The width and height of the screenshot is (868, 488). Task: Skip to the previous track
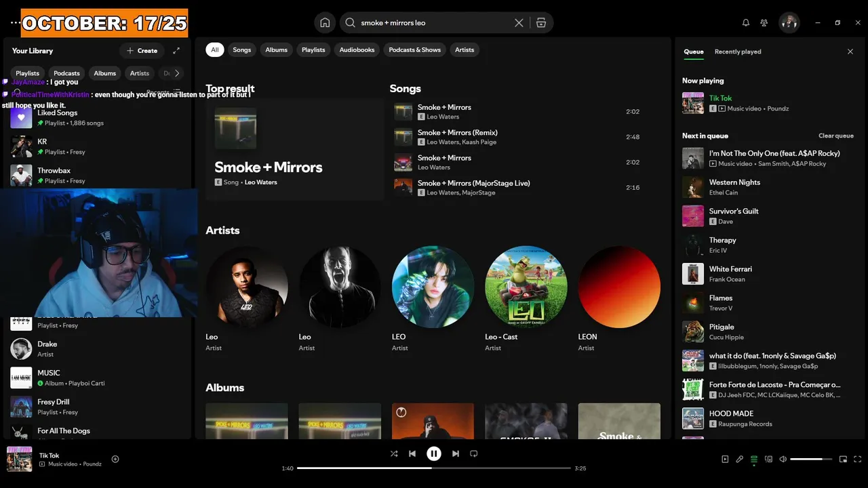coord(412,453)
